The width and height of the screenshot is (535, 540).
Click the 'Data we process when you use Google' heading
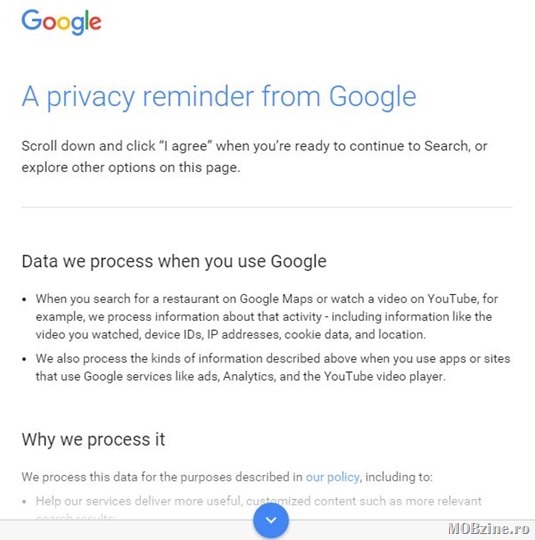tap(174, 261)
